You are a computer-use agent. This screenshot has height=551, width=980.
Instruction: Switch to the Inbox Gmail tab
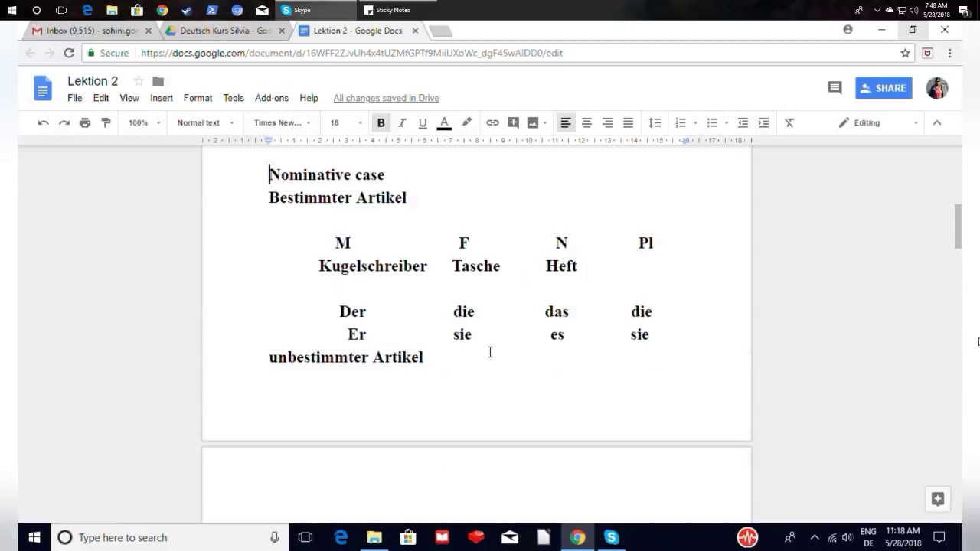point(92,31)
